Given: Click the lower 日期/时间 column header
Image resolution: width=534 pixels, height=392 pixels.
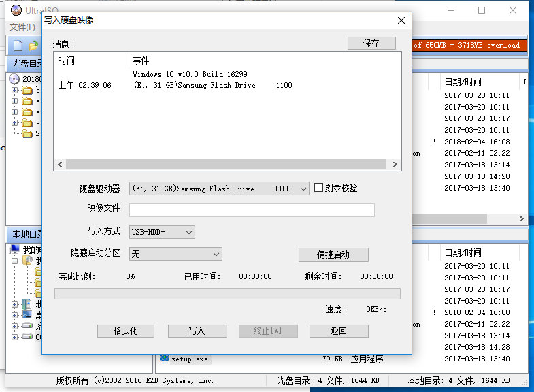Looking at the screenshot, I should pyautogui.click(x=463, y=252).
